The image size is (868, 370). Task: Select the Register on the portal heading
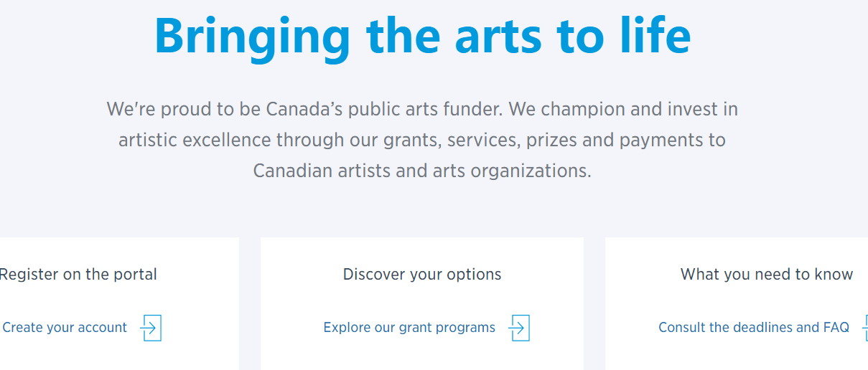78,274
